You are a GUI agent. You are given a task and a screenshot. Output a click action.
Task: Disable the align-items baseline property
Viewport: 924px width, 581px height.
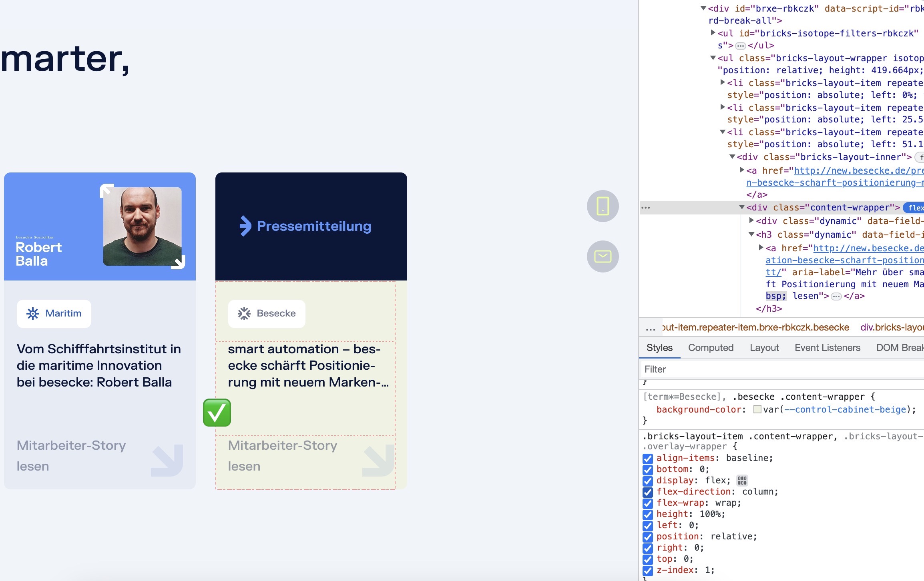(648, 459)
